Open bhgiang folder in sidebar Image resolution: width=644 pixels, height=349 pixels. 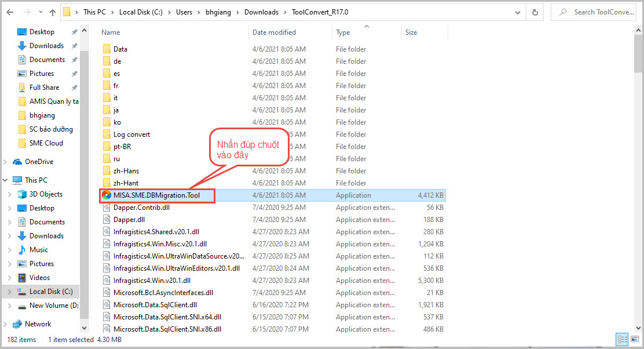[37, 115]
